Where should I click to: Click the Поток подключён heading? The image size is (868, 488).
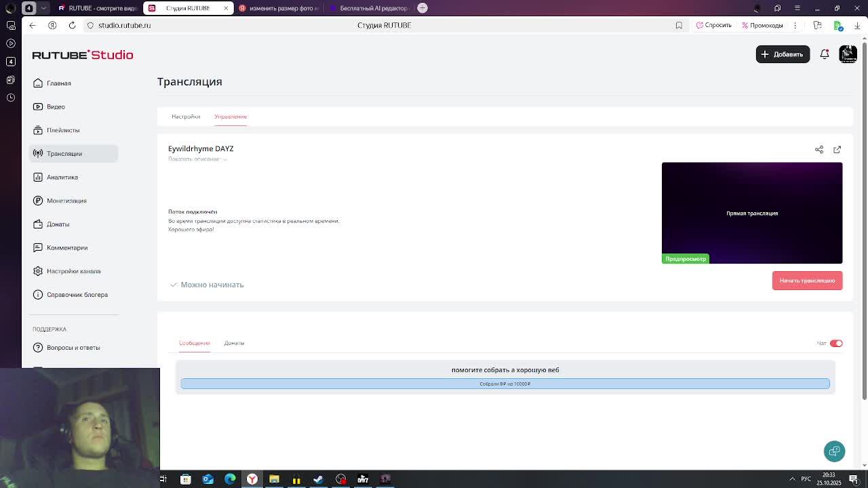pyautogui.click(x=193, y=211)
